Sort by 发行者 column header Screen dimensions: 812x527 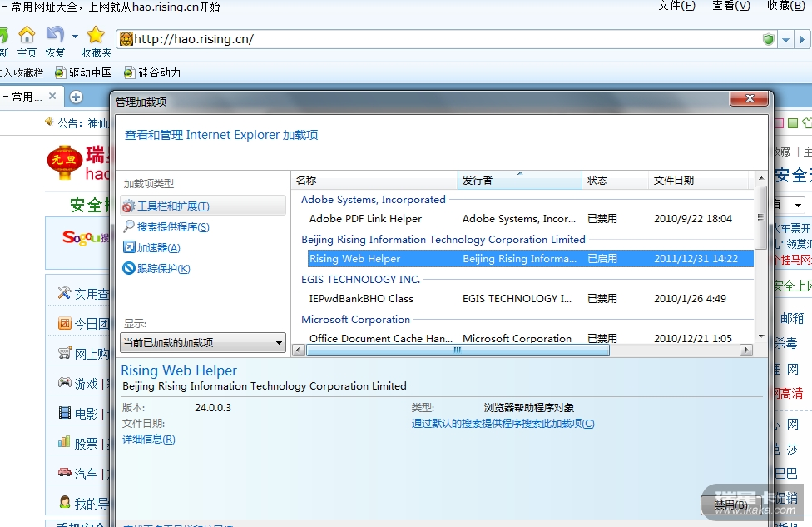coord(520,181)
